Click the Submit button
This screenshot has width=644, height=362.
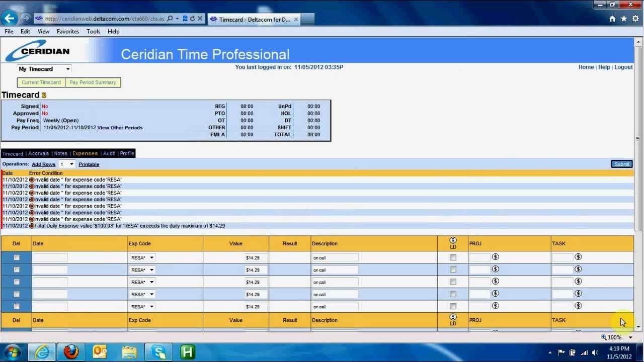pyautogui.click(x=621, y=164)
